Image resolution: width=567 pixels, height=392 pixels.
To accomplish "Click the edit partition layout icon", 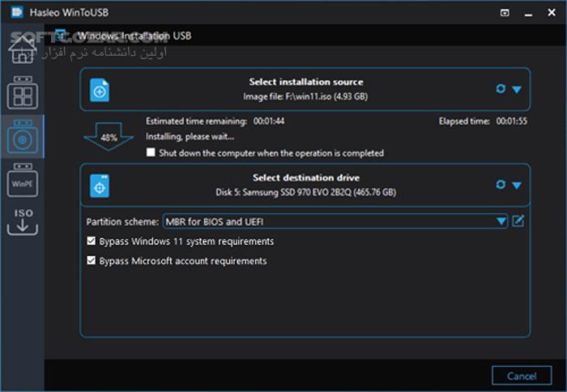I will click(518, 221).
